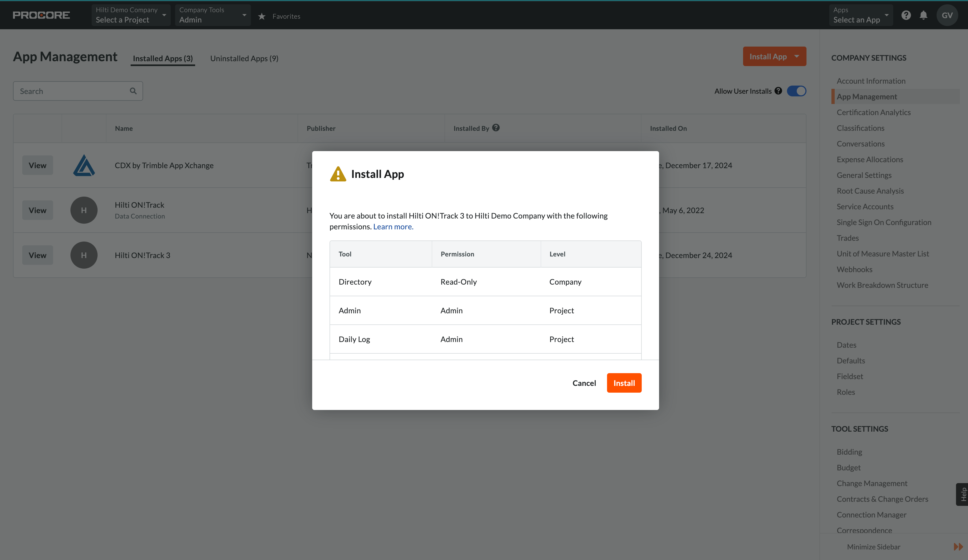968x560 pixels.
Task: Open Defaults project settings
Action: 851,361
